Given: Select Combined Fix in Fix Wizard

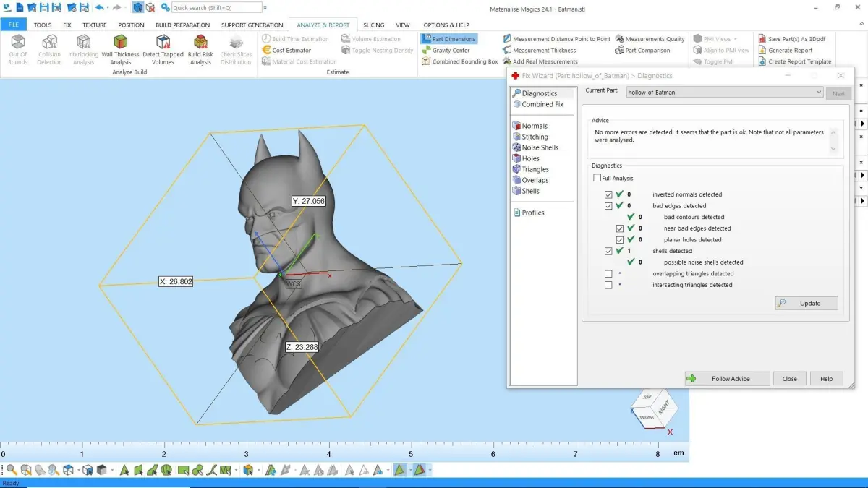Looking at the screenshot, I should tap(537, 104).
